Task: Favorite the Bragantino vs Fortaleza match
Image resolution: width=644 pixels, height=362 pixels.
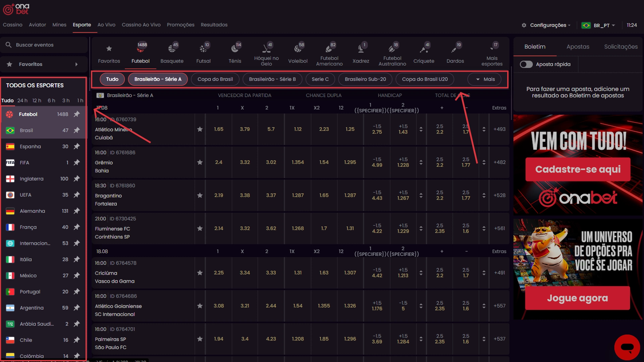Action: 200,195
